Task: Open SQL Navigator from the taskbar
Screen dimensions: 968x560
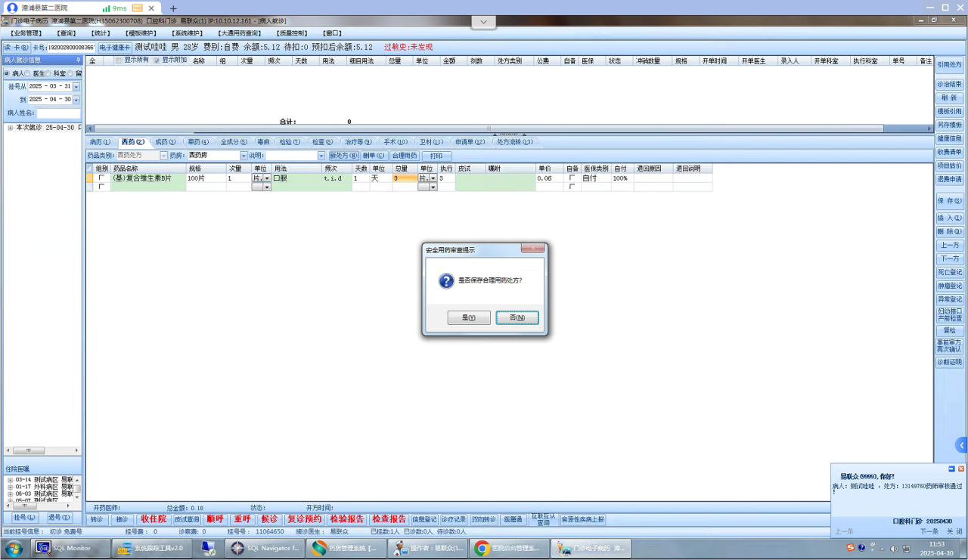Action: 265,549
